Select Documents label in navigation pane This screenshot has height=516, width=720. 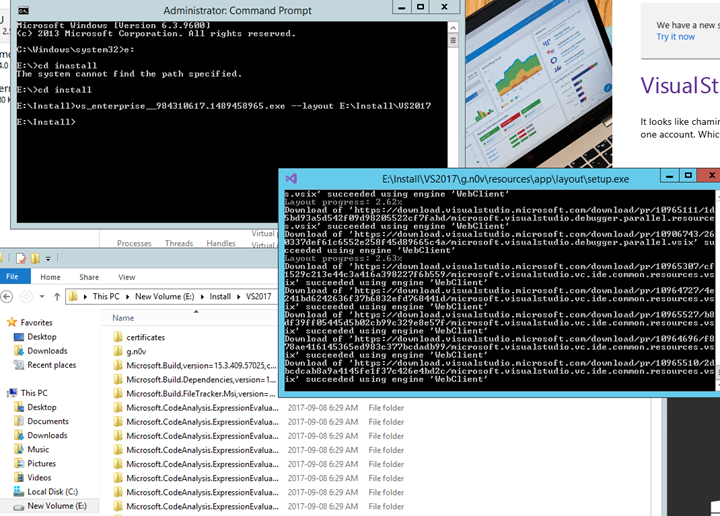pyautogui.click(x=48, y=421)
